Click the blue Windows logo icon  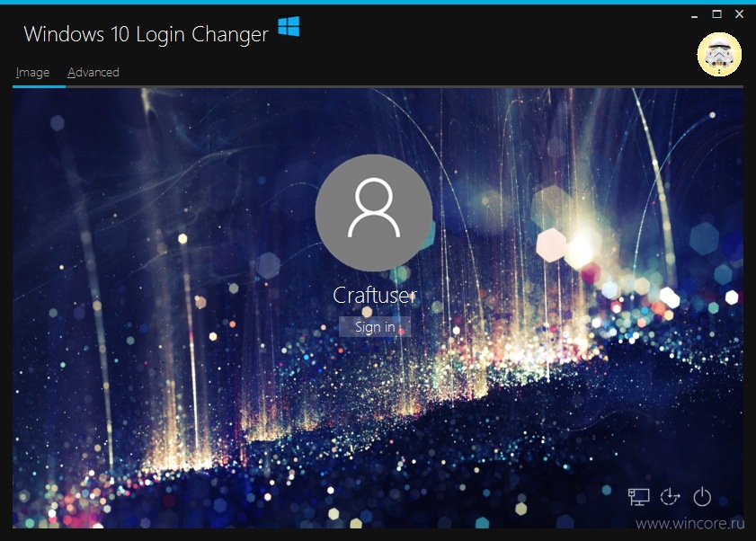pos(289,27)
